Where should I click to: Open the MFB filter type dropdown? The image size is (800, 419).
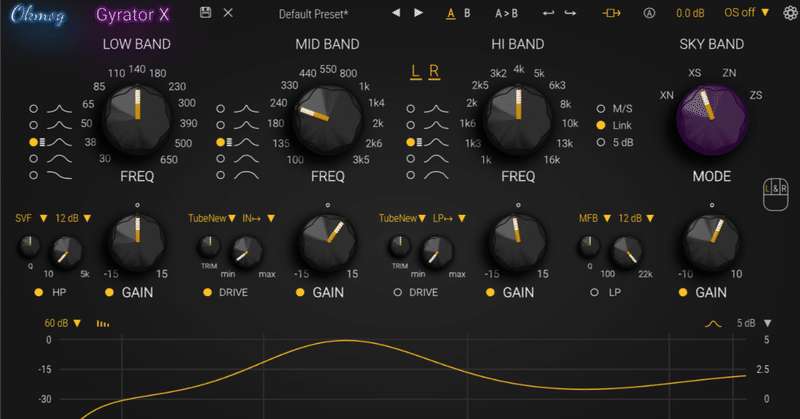click(594, 218)
